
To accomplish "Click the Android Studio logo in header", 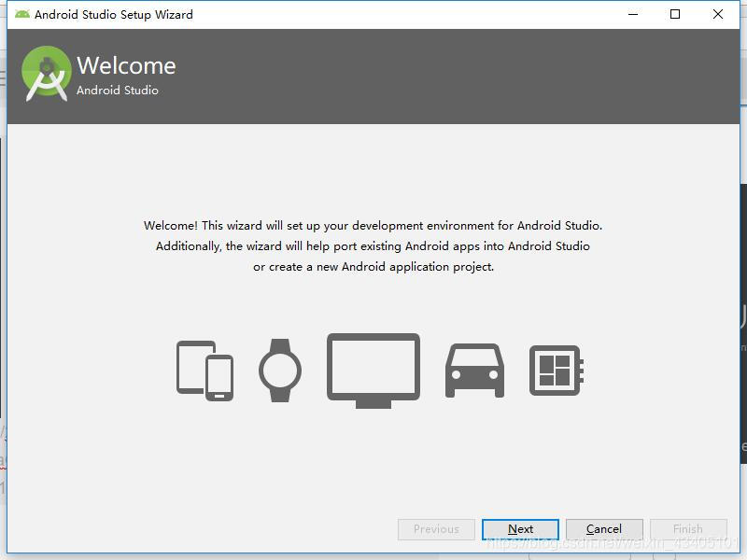I will [x=46, y=74].
